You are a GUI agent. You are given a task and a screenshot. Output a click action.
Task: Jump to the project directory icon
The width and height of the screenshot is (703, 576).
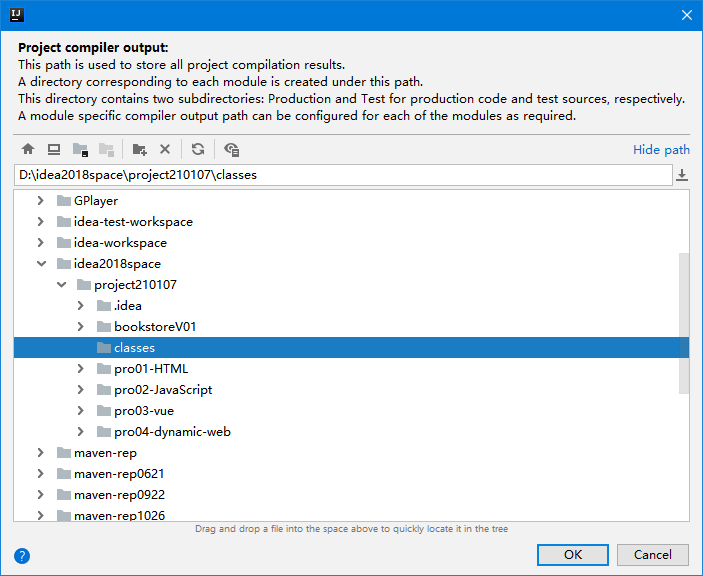(80, 149)
